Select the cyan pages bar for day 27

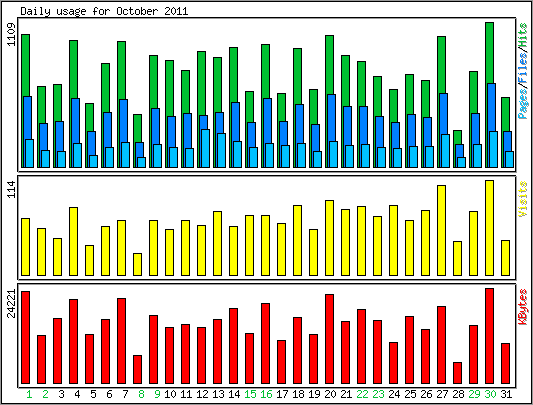446,151
